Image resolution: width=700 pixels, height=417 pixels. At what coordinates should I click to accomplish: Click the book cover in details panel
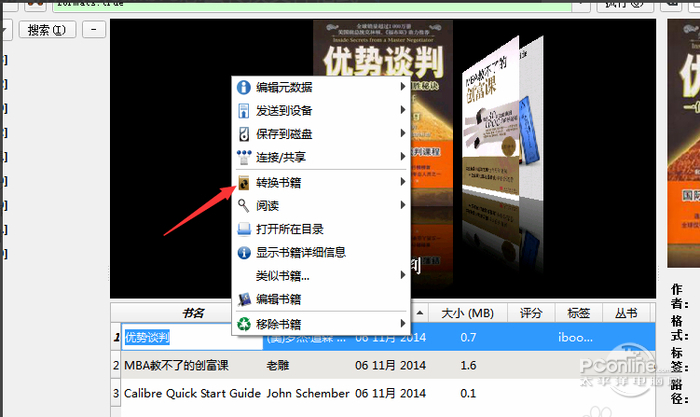click(x=684, y=144)
